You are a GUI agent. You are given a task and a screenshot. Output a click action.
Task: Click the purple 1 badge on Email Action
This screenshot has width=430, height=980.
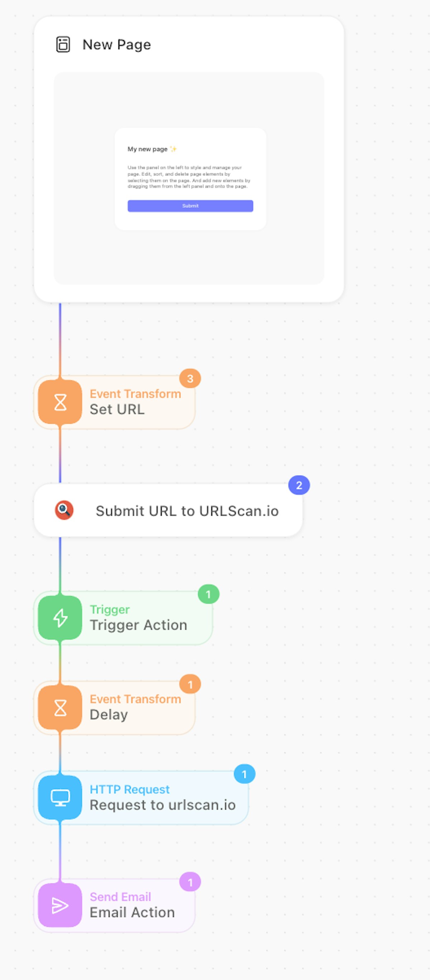click(190, 882)
